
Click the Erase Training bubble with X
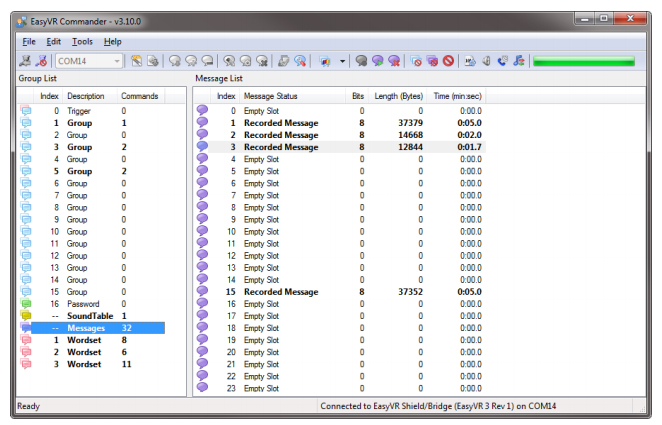(x=262, y=61)
